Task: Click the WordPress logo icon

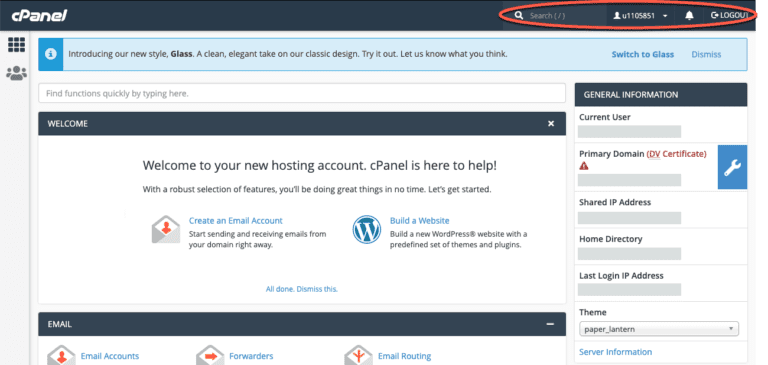Action: coord(366,229)
